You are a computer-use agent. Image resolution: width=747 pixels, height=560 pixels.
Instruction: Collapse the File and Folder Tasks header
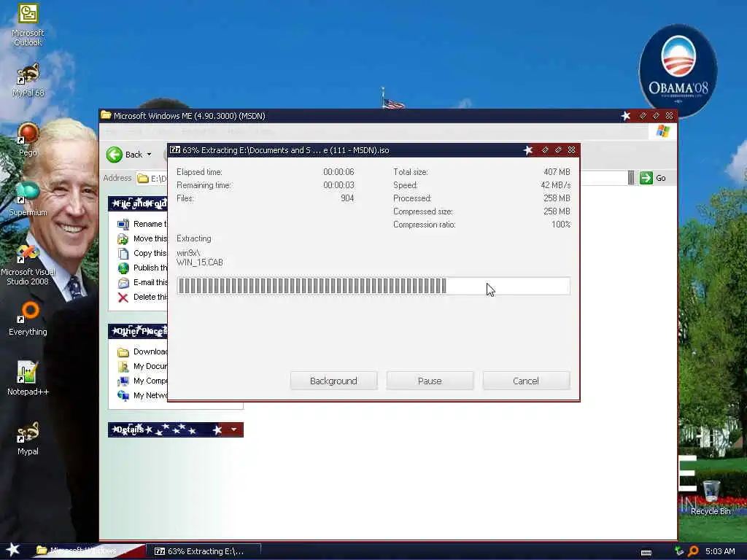[138, 203]
